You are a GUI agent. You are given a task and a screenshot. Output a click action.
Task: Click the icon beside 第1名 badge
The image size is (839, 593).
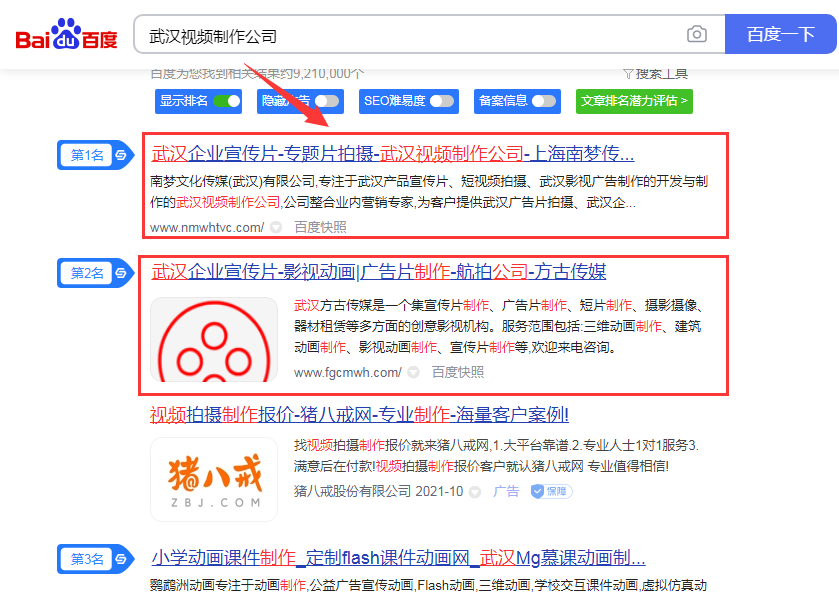[x=121, y=155]
